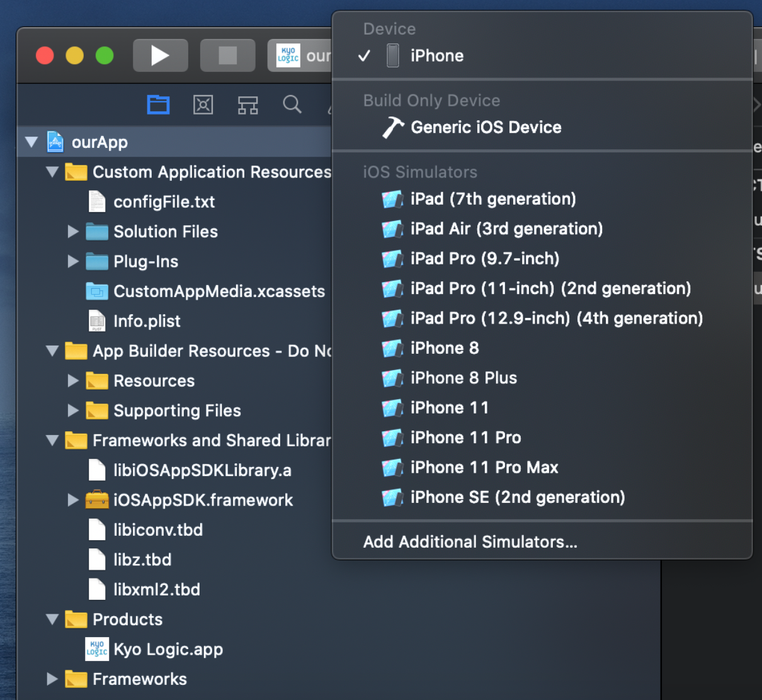Choose iPhone 8 Plus simulator
Image resolution: width=762 pixels, height=700 pixels.
(542, 378)
